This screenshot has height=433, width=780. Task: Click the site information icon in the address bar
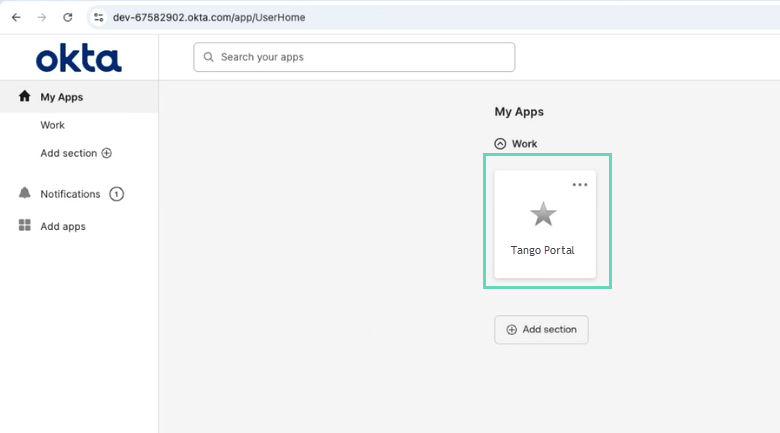point(98,17)
